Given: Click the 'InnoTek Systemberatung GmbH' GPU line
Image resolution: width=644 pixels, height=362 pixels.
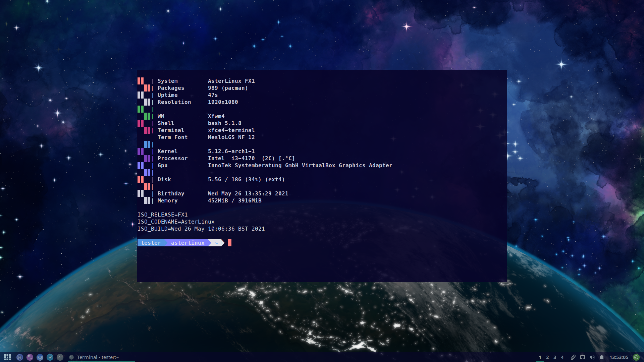Looking at the screenshot, I should [300, 165].
